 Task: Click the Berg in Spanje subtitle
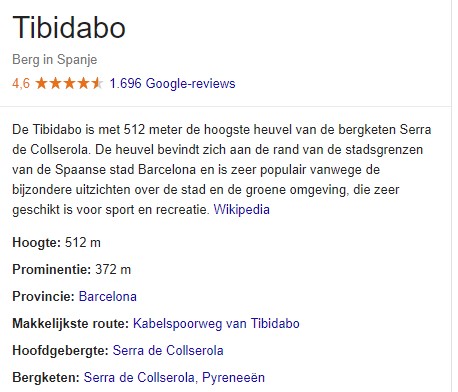click(55, 60)
